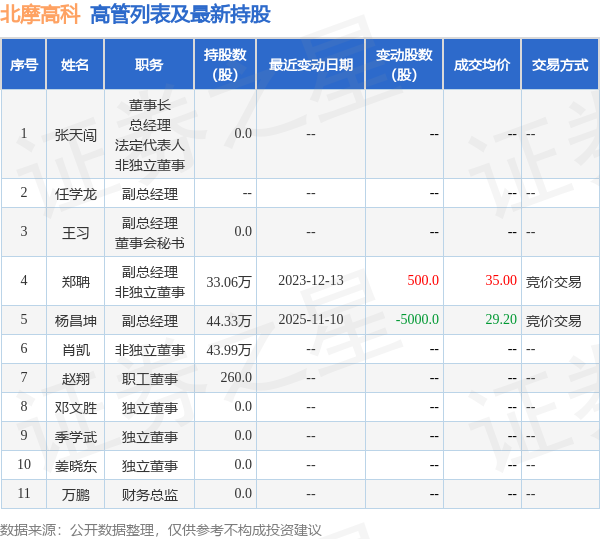Click the date 2025-11-10
Viewport: 600px width, 539px height.
(311, 319)
